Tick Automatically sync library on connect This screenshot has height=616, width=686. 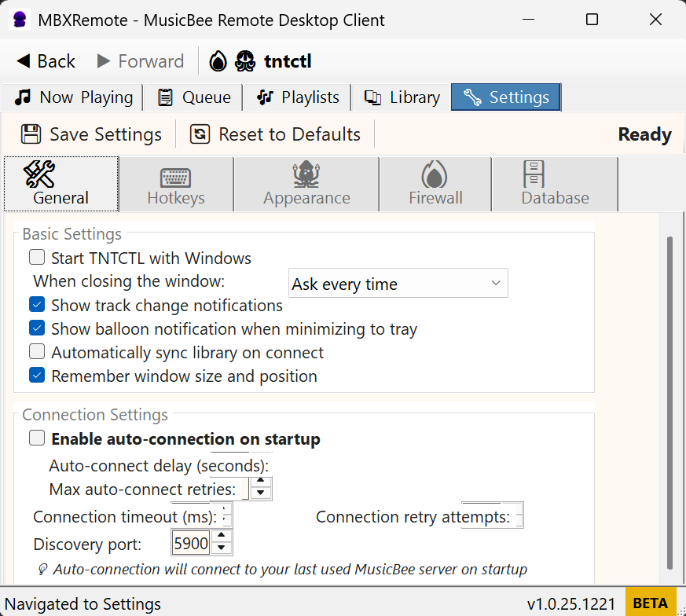(x=37, y=352)
